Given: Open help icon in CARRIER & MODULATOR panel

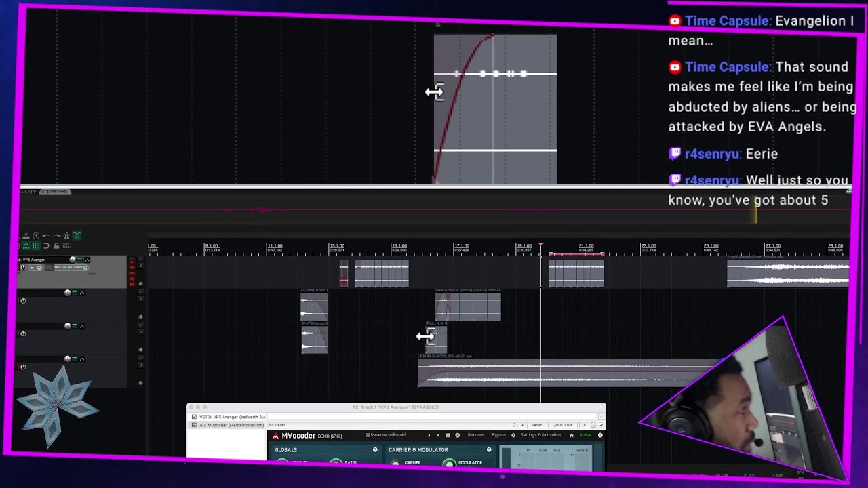Looking at the screenshot, I should tap(489, 449).
